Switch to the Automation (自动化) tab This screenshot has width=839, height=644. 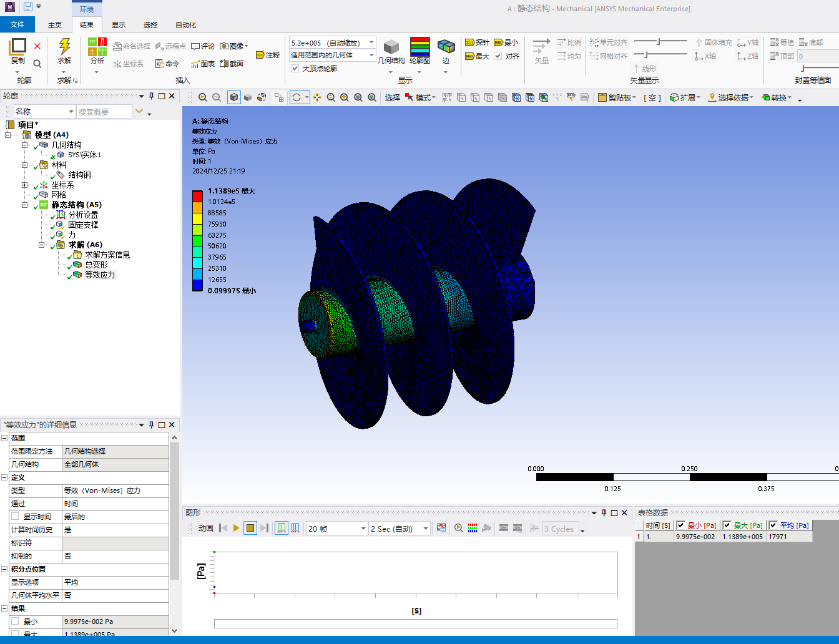point(185,25)
